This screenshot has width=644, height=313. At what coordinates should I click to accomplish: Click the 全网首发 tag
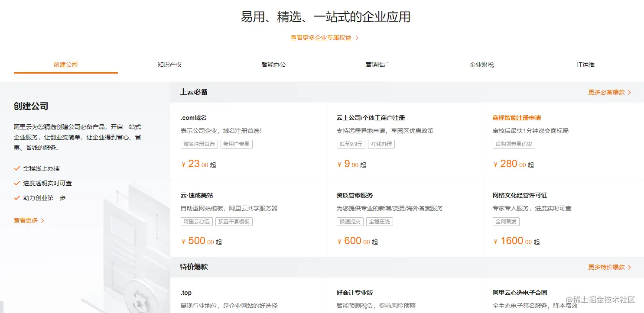coord(506,222)
